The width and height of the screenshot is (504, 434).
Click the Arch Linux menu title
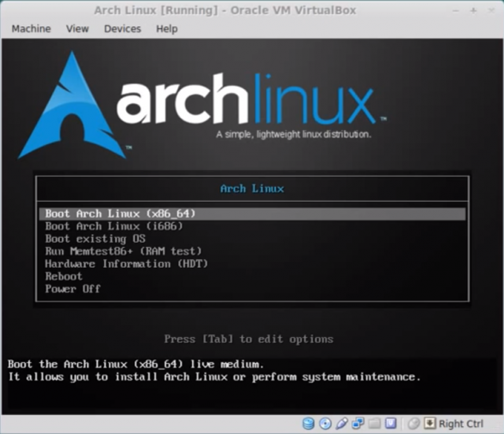point(252,189)
